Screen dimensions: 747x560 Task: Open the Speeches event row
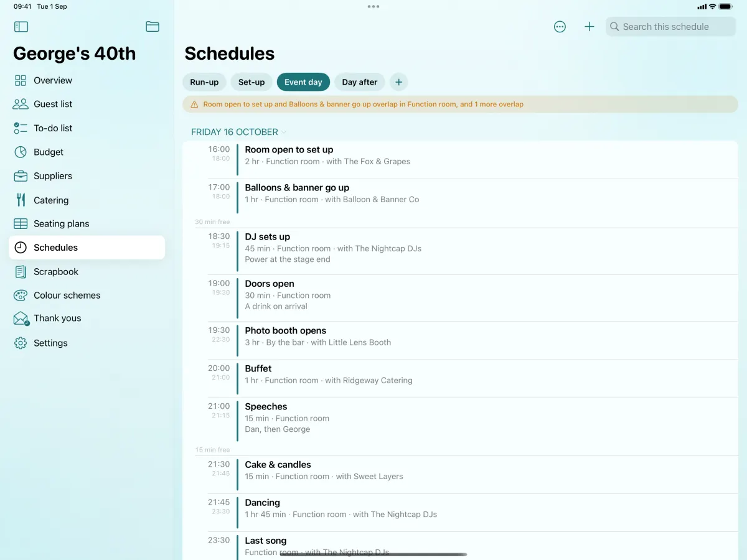coord(460,421)
